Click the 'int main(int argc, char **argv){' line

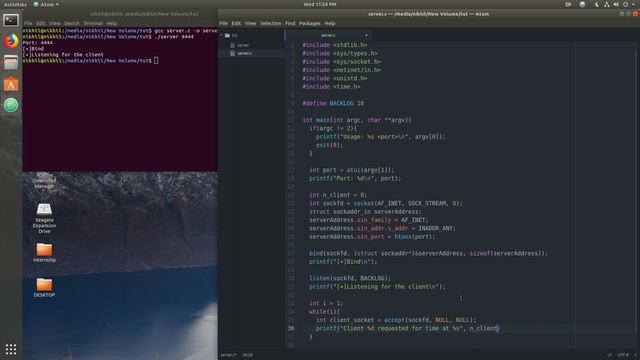[x=357, y=120]
